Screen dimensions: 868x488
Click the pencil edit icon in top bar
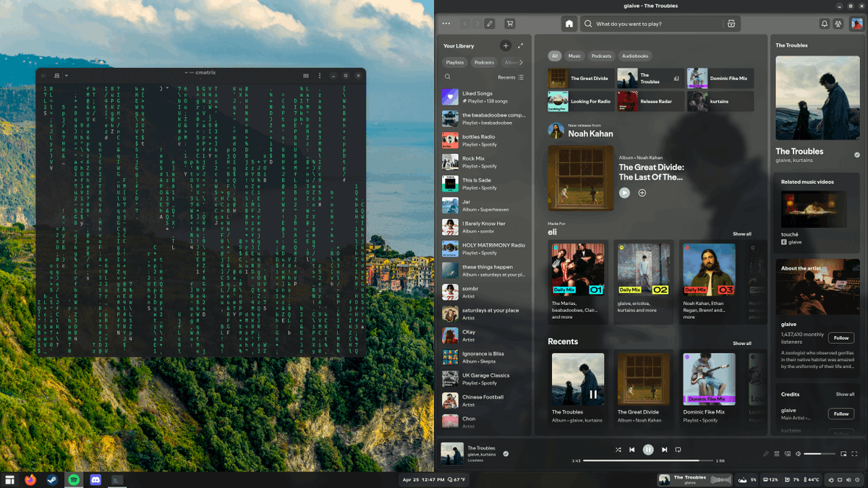coord(490,24)
